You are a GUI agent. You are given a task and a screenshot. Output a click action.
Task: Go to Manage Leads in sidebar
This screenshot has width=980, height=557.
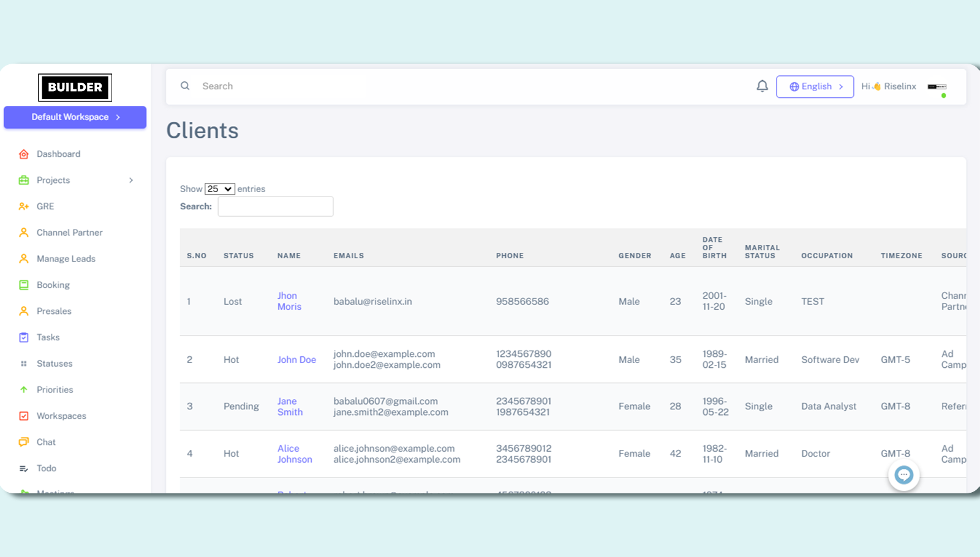(x=66, y=259)
